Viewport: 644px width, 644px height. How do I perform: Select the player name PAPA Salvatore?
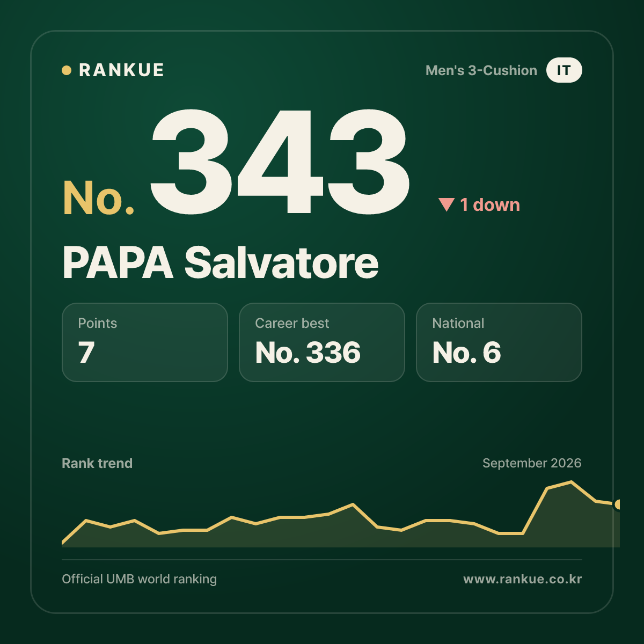pos(220,263)
